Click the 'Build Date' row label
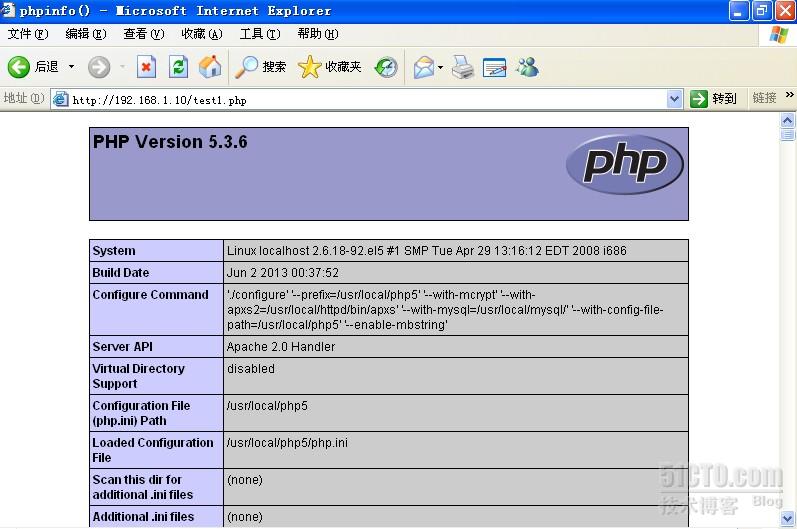Viewport: 797px width, 529px height. pyautogui.click(x=120, y=273)
